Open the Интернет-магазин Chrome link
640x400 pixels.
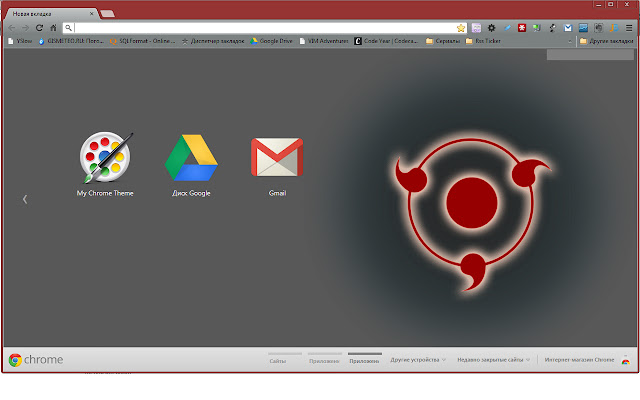click(579, 360)
